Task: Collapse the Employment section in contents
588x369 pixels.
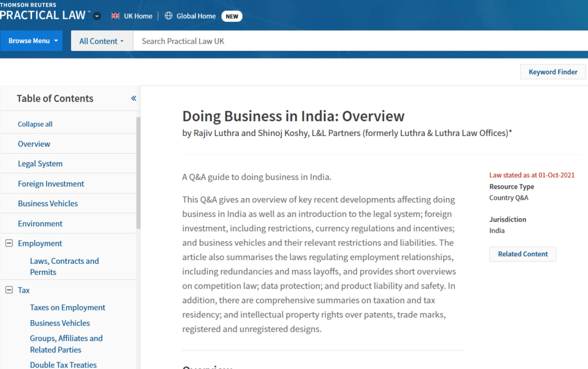Action: coord(9,243)
